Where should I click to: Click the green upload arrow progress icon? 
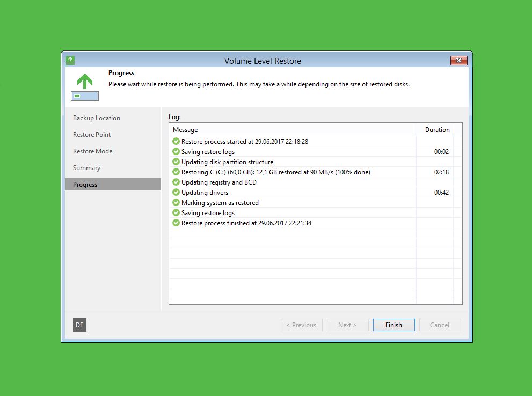tap(85, 82)
